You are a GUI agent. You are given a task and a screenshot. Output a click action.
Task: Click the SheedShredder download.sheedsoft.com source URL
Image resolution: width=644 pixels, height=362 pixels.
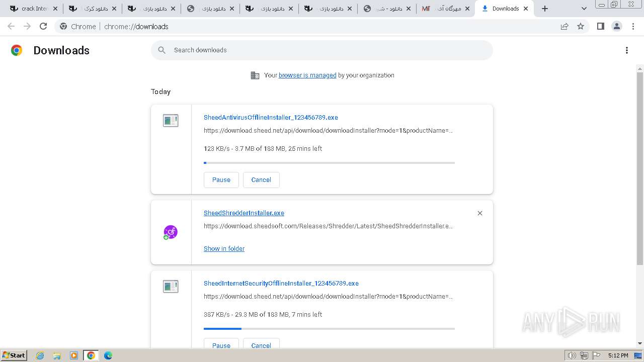pos(328,226)
